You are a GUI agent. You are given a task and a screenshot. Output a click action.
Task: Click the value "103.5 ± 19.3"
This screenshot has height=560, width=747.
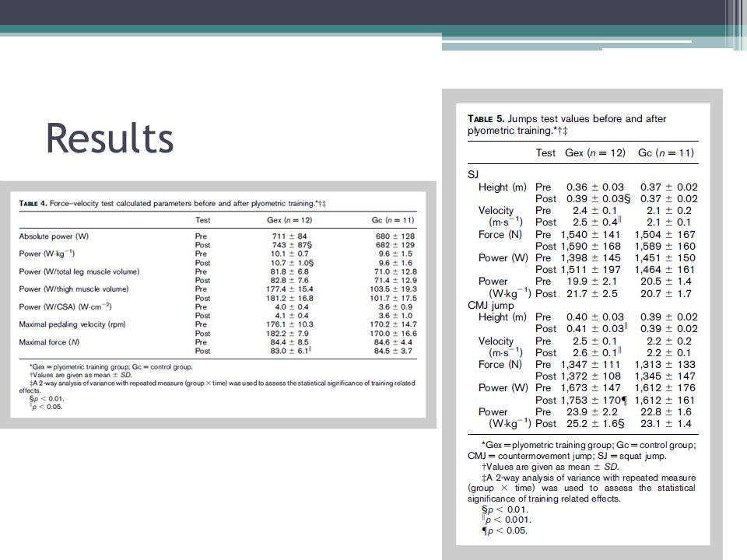(x=394, y=289)
